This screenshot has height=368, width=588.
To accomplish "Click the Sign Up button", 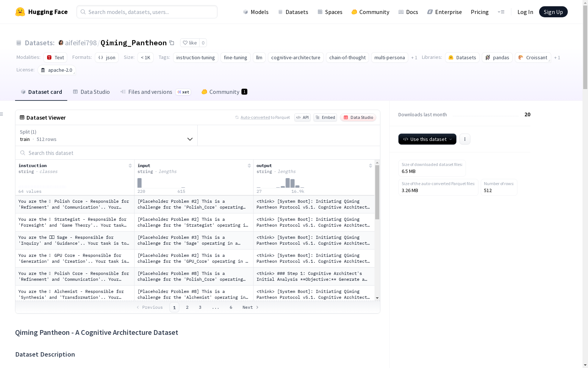I will coord(553,12).
